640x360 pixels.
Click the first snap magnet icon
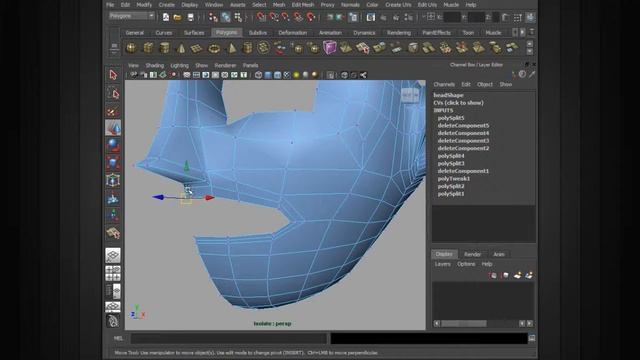[x=261, y=17]
